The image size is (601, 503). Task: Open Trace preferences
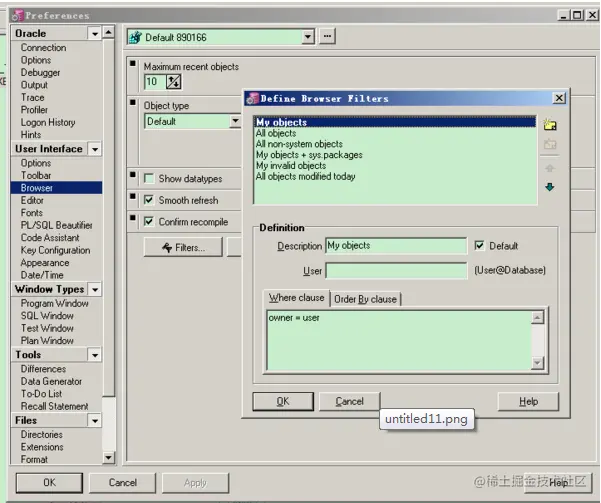pyautogui.click(x=33, y=97)
